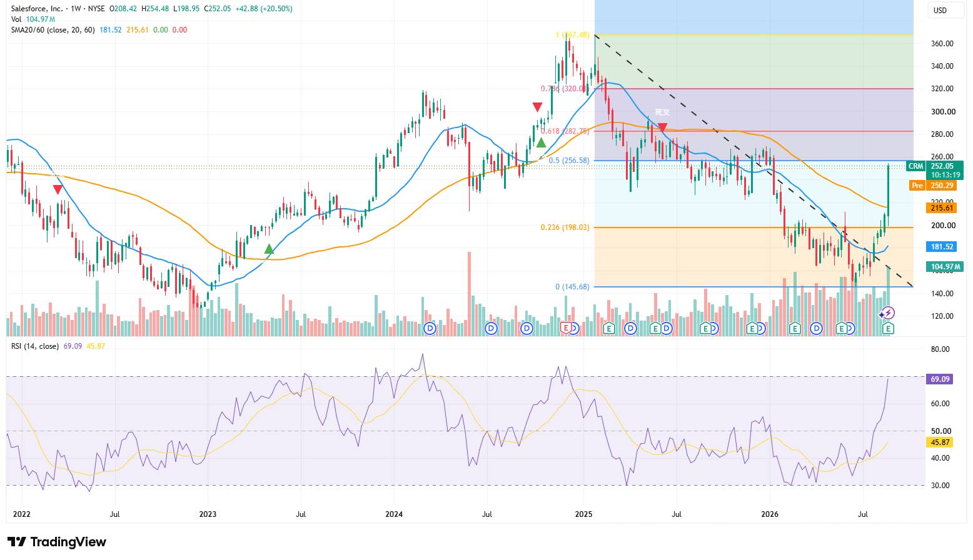The height and width of the screenshot is (560, 973).
Task: Click the 30.00 RSI axis tick
Action: (940, 486)
